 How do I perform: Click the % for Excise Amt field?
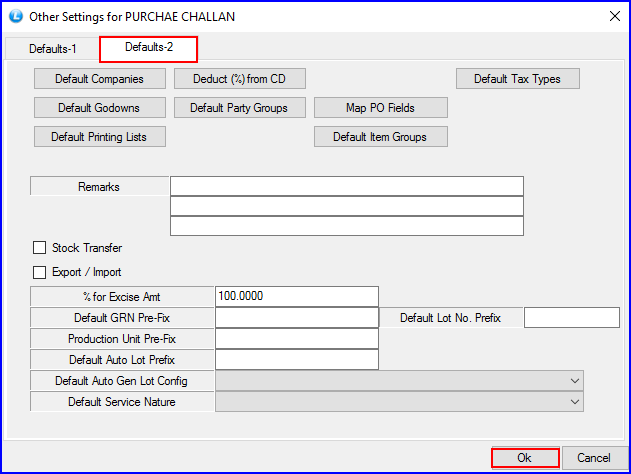tap(297, 297)
